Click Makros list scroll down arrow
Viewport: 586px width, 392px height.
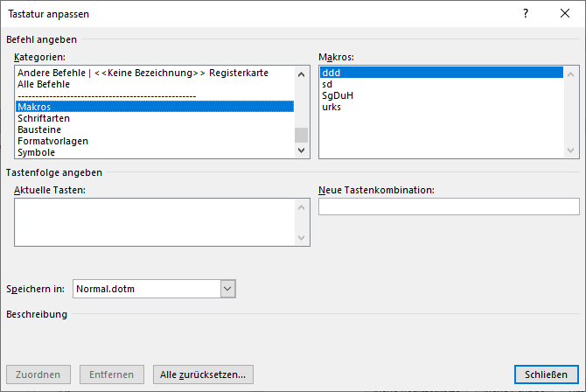click(570, 150)
